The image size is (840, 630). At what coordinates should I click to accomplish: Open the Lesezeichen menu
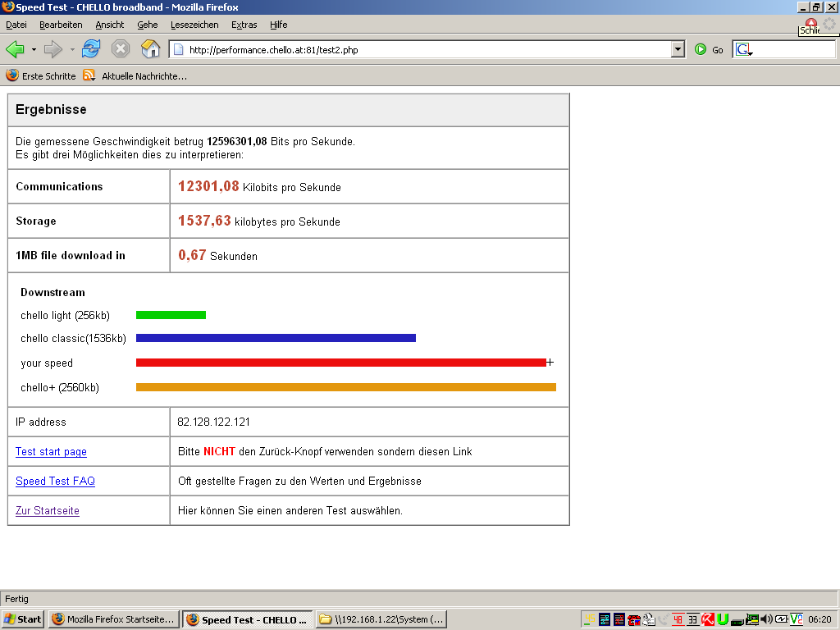pyautogui.click(x=195, y=25)
